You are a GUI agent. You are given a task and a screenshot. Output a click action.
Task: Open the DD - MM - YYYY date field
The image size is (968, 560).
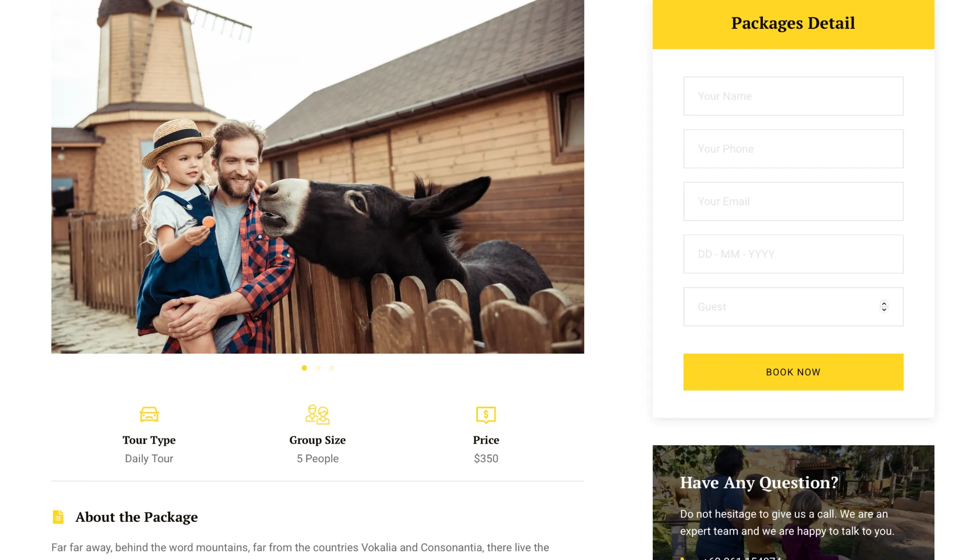pyautogui.click(x=793, y=254)
